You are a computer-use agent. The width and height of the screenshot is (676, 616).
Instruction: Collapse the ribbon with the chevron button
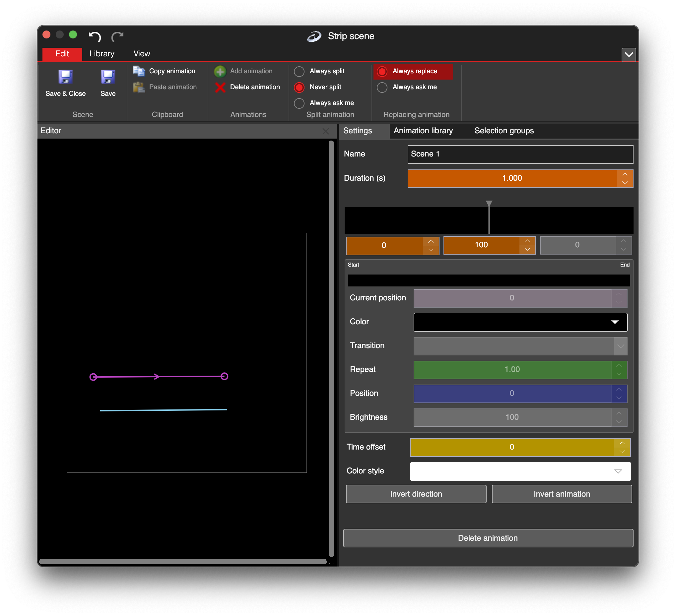point(629,55)
